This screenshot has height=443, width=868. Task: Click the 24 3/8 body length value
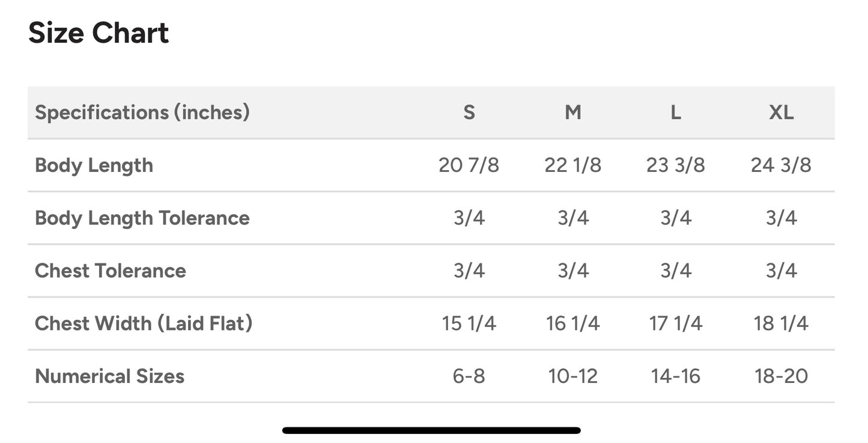[x=781, y=165]
